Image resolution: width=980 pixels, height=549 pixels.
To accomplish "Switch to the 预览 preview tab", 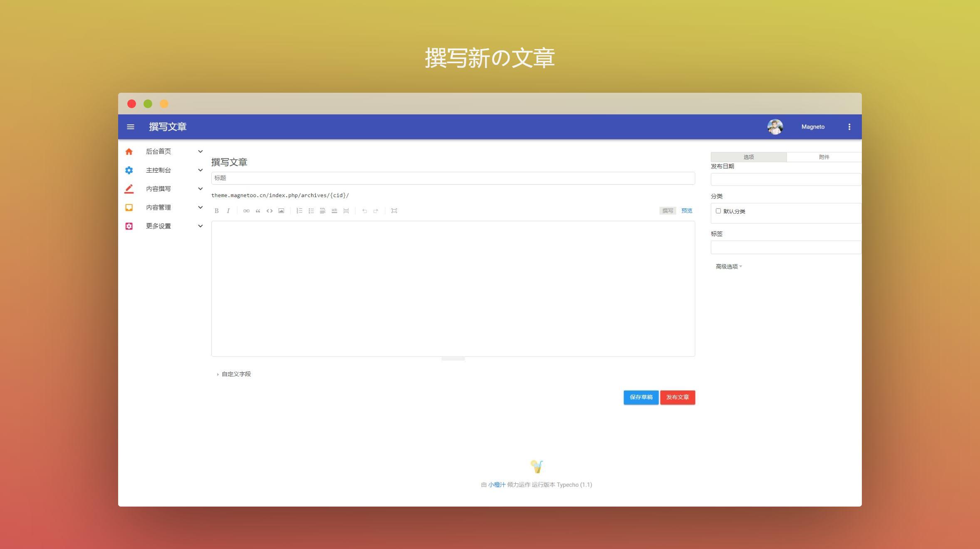I will [x=686, y=211].
